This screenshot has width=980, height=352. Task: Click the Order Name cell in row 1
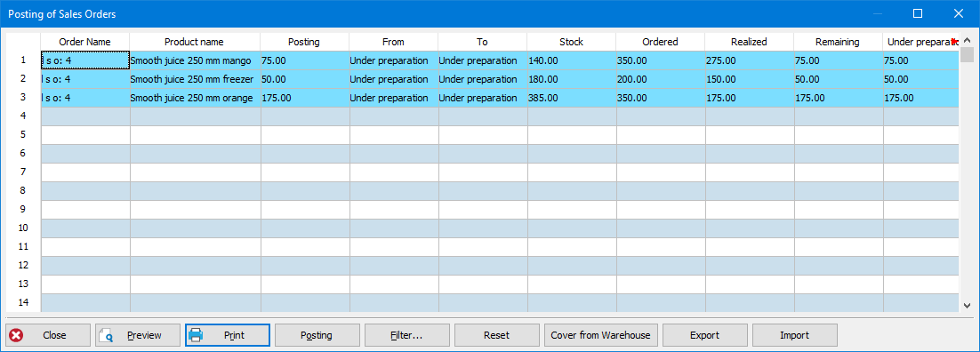[x=85, y=60]
